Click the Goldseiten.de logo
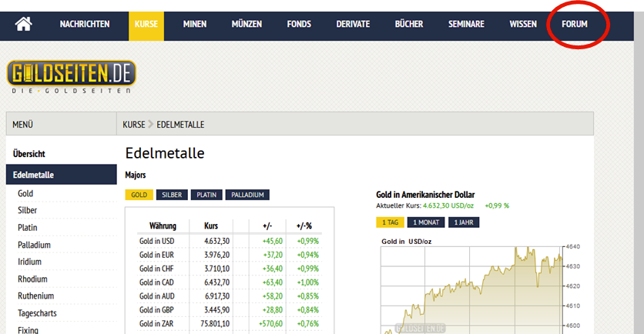The width and height of the screenshot is (644, 334). (x=72, y=77)
